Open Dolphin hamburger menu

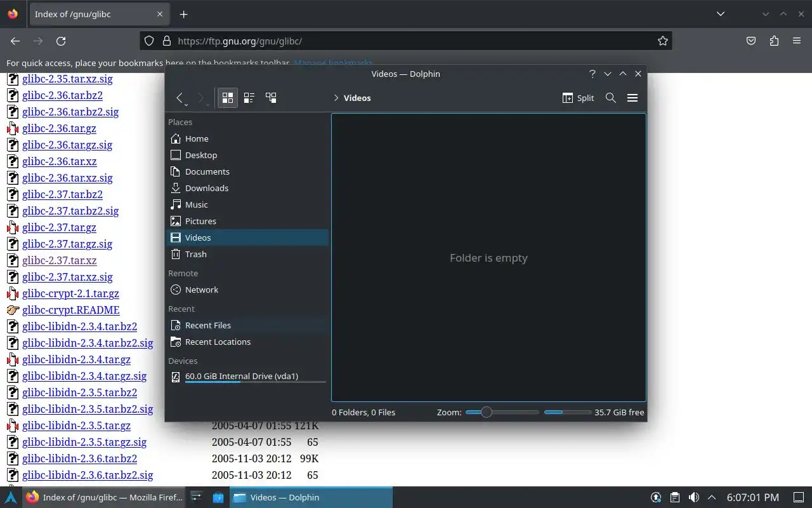(x=632, y=98)
